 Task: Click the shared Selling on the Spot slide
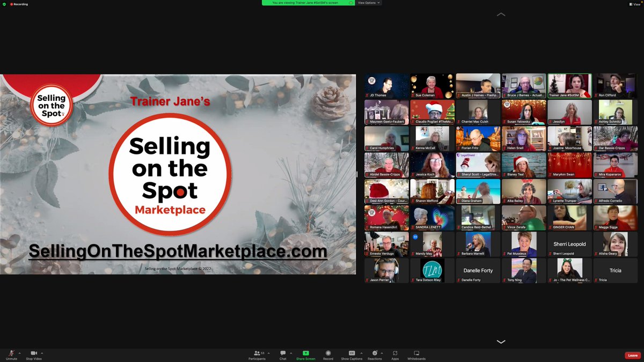[178, 174]
